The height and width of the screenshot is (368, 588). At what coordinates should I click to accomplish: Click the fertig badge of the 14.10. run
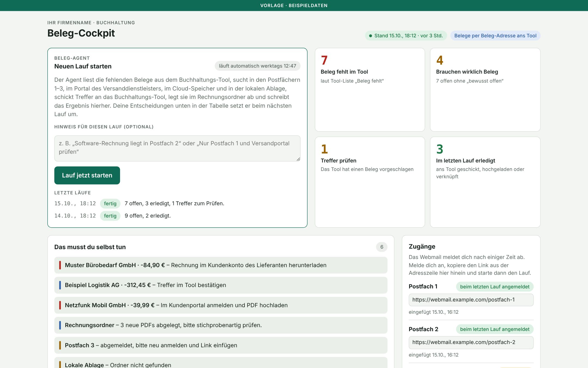pos(110,216)
